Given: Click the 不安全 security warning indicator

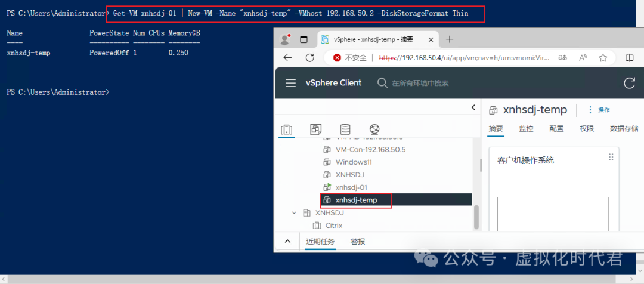Looking at the screenshot, I should coord(350,58).
